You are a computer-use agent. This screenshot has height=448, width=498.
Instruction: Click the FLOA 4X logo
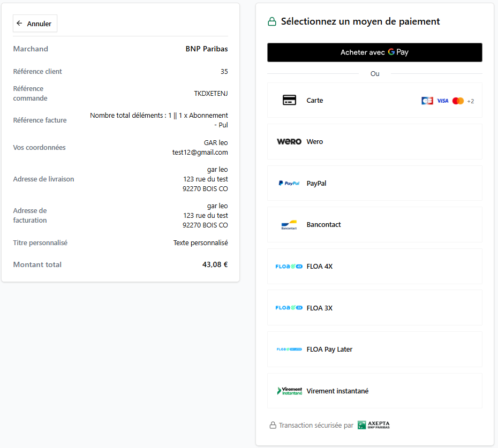[x=289, y=267]
